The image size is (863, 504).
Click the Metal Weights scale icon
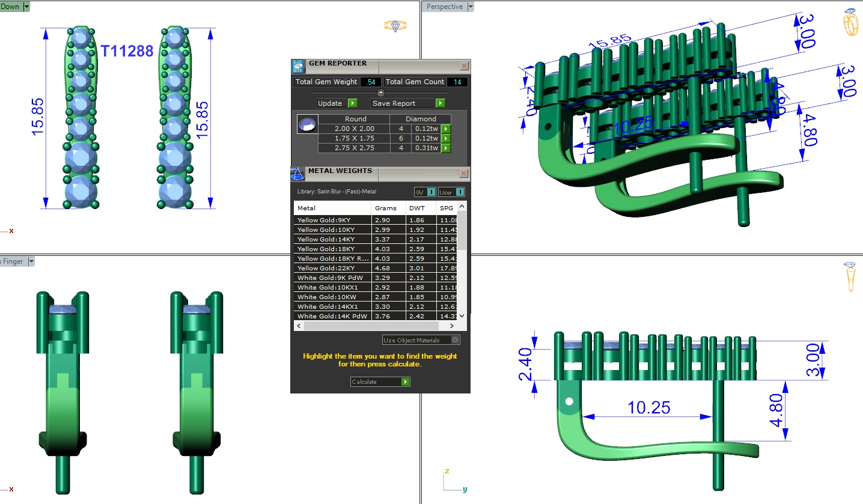297,174
